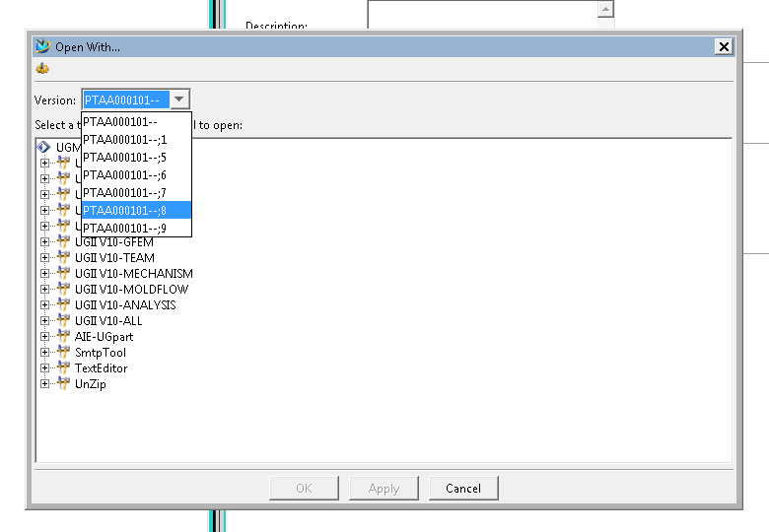The width and height of the screenshot is (769, 532).
Task: Expand the UGII V10-TEAM node
Action: 44,258
